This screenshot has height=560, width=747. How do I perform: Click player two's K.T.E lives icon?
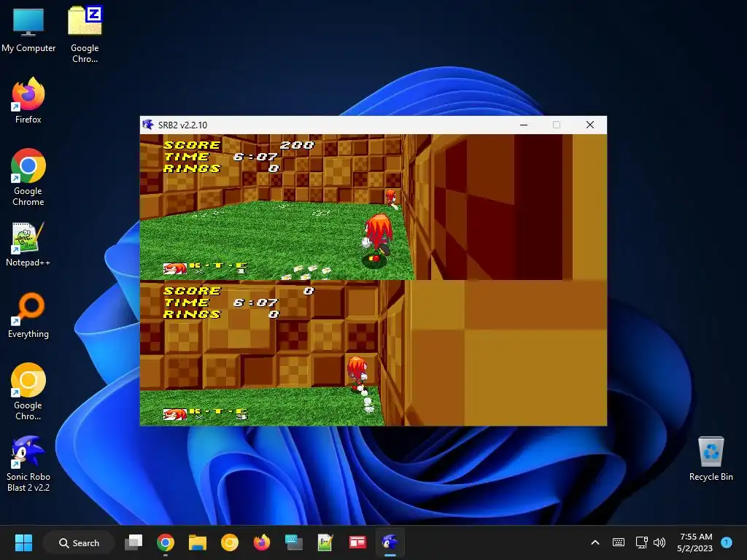pyautogui.click(x=174, y=415)
